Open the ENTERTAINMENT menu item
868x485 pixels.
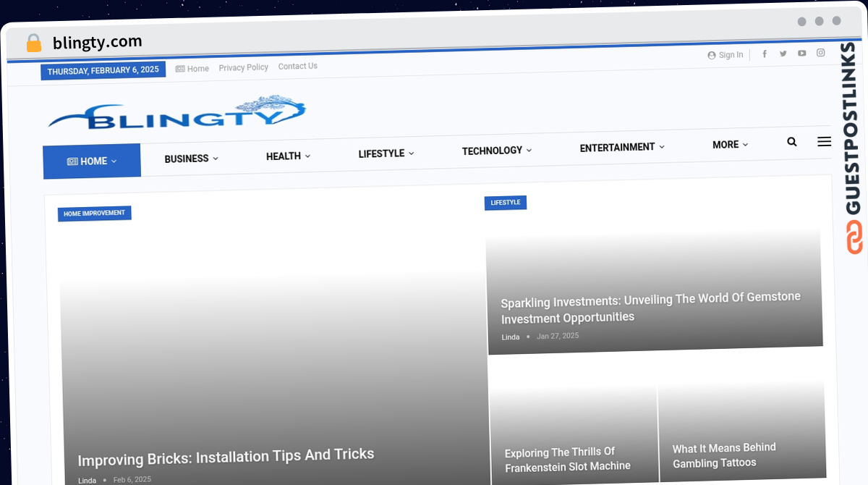pyautogui.click(x=622, y=147)
